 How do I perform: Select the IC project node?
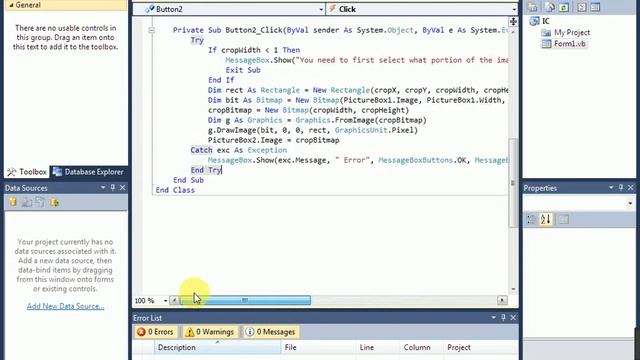pos(546,21)
